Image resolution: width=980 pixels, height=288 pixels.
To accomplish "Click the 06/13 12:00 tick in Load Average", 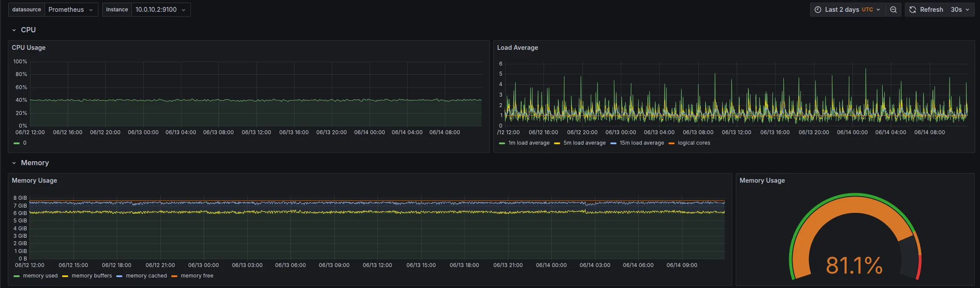I will pyautogui.click(x=737, y=132).
